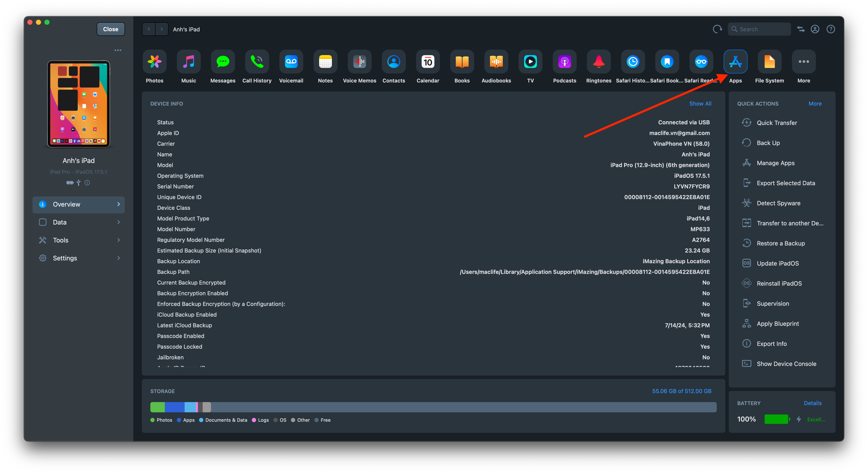Screen dimensions: 868x473
Task: Open the Contacts icon
Action: (394, 62)
